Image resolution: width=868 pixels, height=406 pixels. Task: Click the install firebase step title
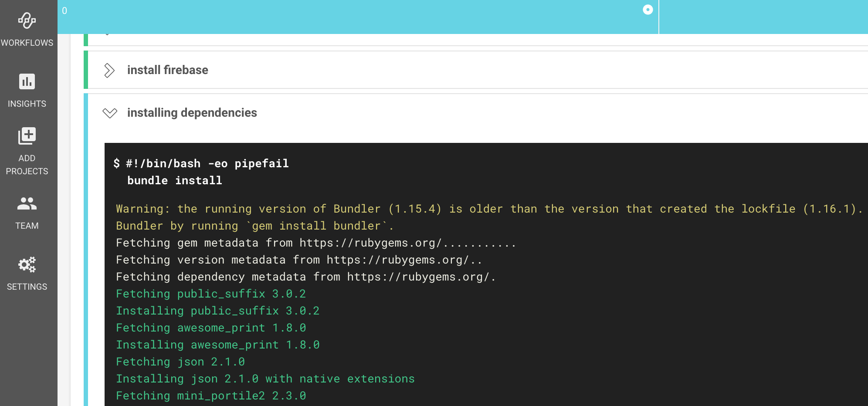(x=168, y=70)
